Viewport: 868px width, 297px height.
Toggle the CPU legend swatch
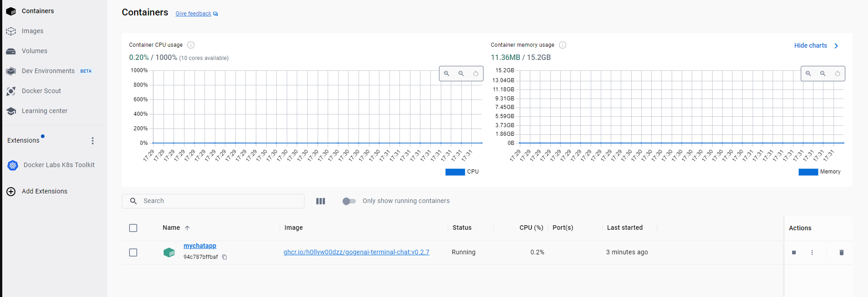pos(455,172)
